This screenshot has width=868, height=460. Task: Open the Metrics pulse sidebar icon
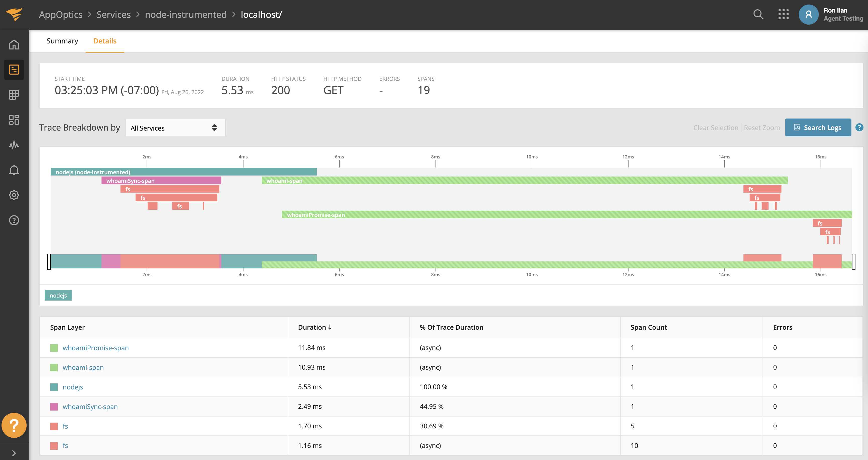tap(14, 145)
